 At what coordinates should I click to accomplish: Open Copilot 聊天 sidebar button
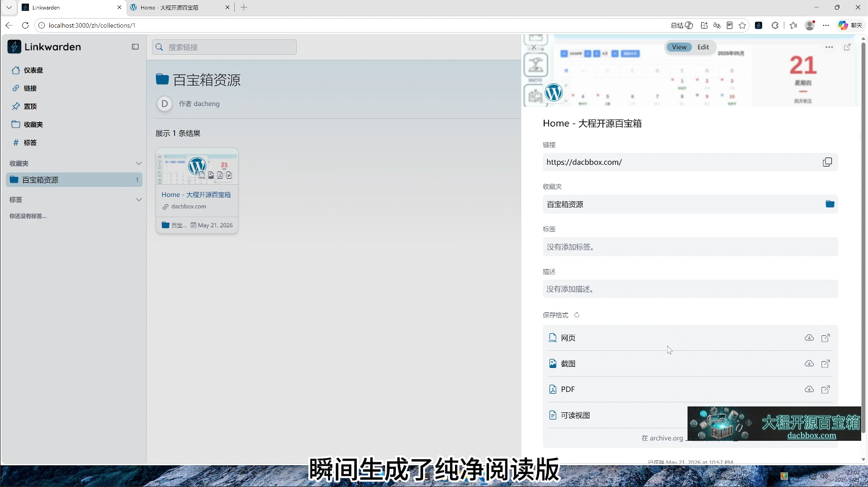(850, 25)
